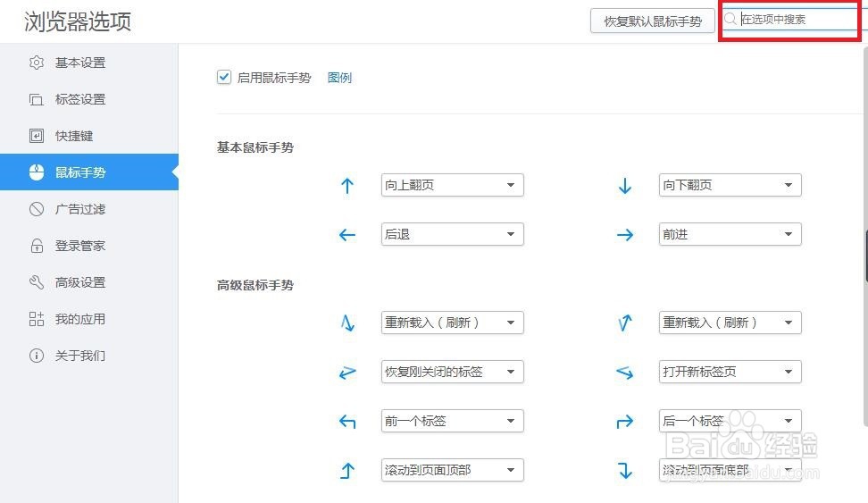Viewport: 868px width, 503px height.
Task: Open the 图例 link
Action: coord(339,78)
